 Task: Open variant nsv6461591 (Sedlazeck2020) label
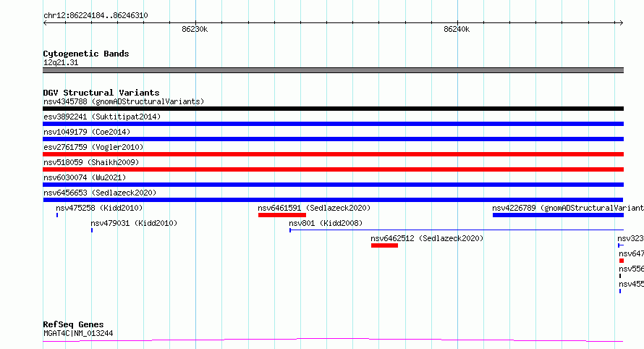click(314, 208)
